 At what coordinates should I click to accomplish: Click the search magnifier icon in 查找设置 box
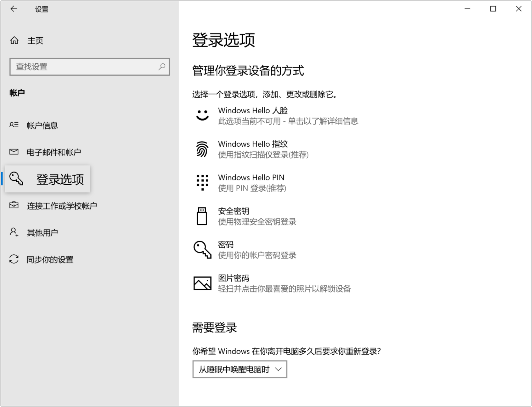pyautogui.click(x=162, y=67)
